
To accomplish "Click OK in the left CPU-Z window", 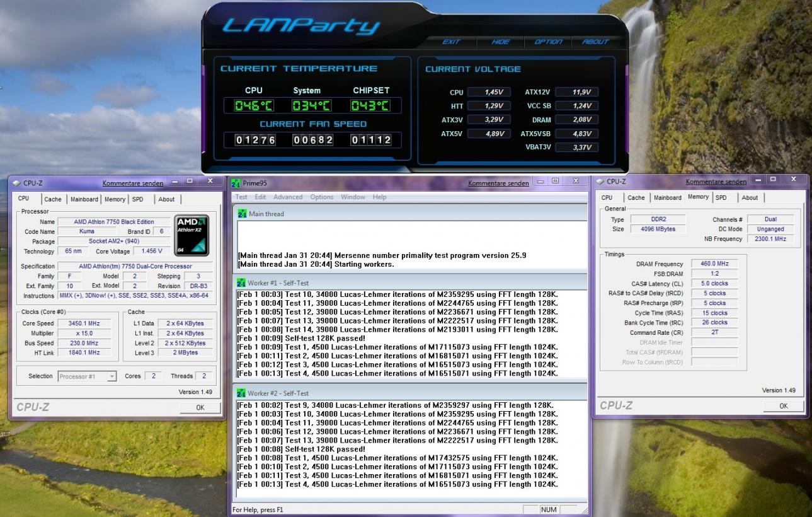I will coord(200,407).
